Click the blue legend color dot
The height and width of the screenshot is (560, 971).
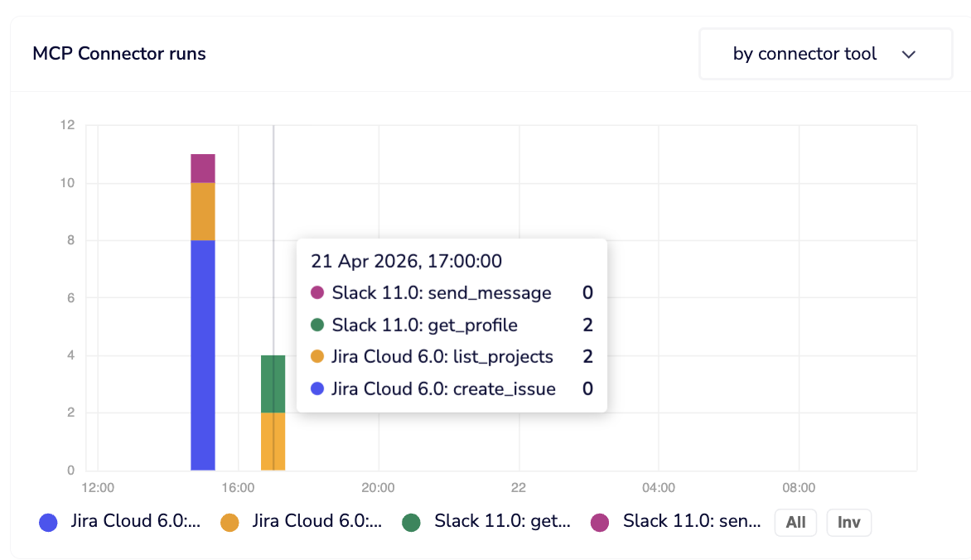[48, 522]
